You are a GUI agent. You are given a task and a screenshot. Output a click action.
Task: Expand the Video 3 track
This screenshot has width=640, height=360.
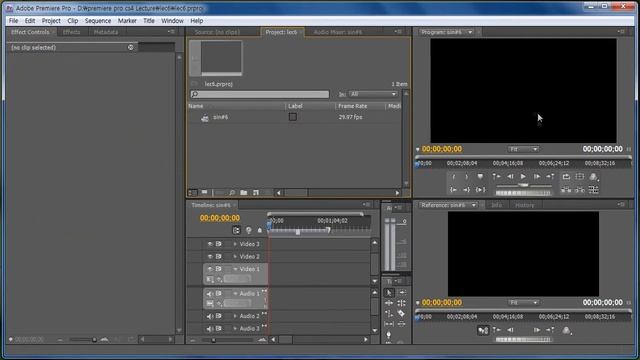pos(235,244)
